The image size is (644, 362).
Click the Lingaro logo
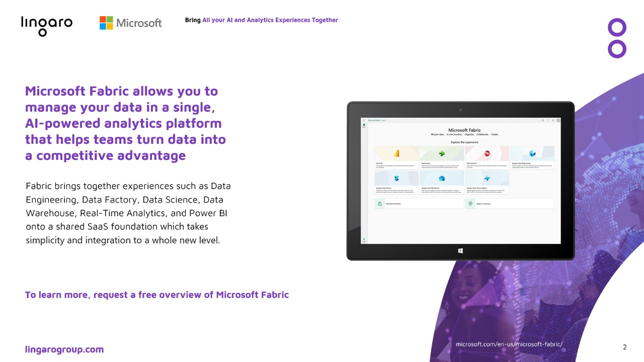(x=47, y=26)
